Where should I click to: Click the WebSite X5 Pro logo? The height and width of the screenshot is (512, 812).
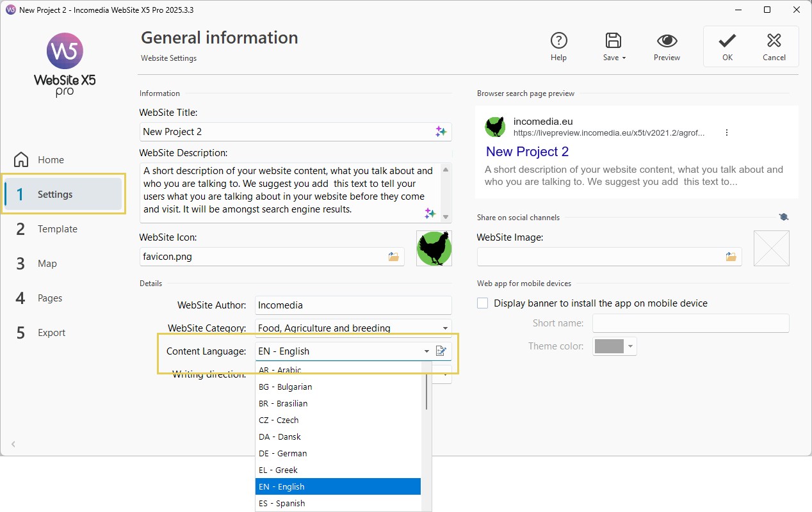click(65, 65)
